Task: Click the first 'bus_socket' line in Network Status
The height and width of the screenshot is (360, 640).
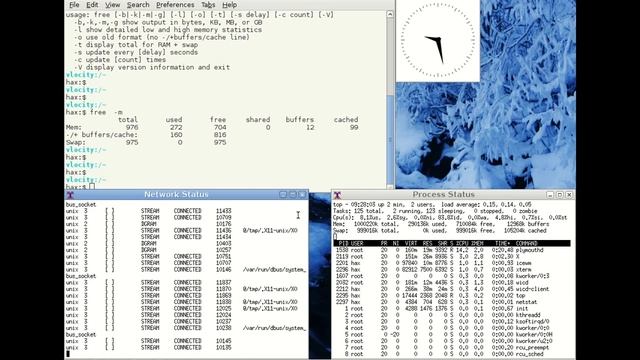Action: [x=81, y=205]
